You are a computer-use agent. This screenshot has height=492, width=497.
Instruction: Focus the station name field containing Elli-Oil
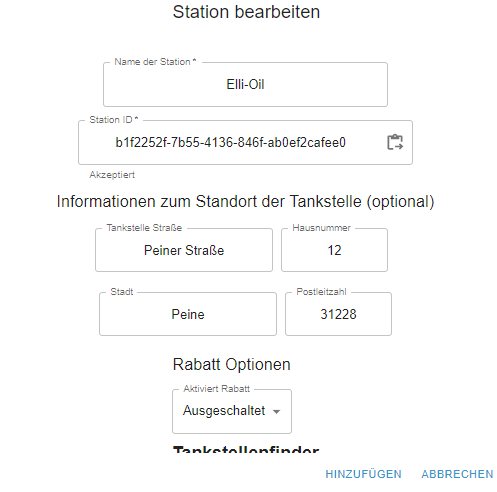[245, 84]
